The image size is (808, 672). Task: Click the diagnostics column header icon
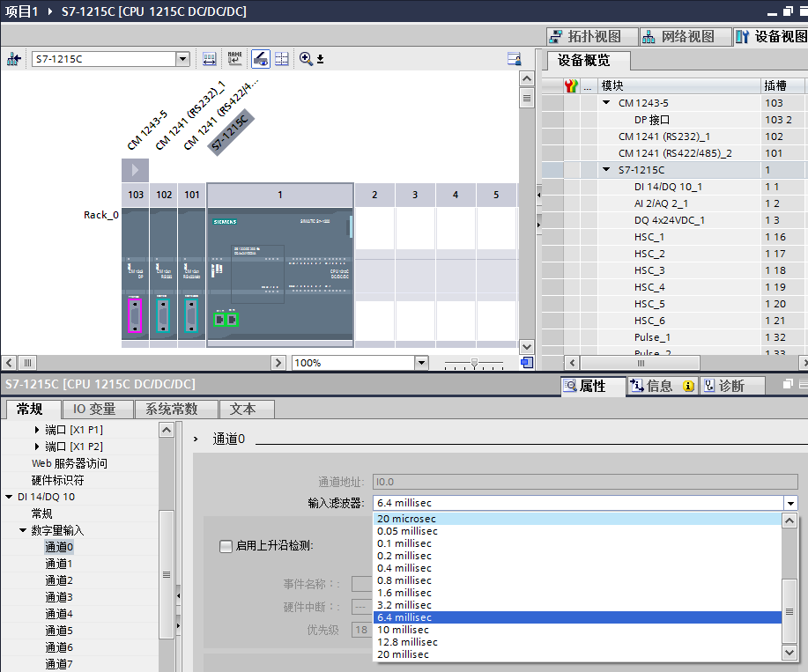pos(571,85)
